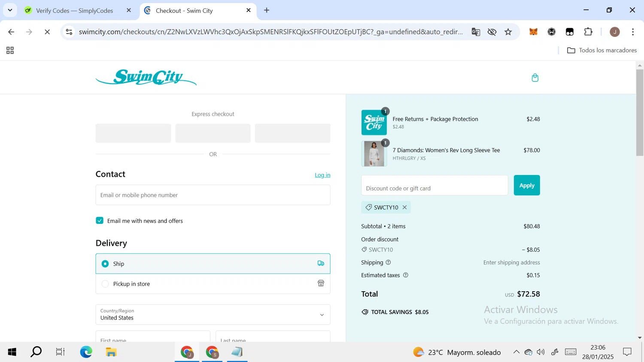This screenshot has height=362, width=644.
Task: Open Task View on taskbar
Action: pos(60,352)
